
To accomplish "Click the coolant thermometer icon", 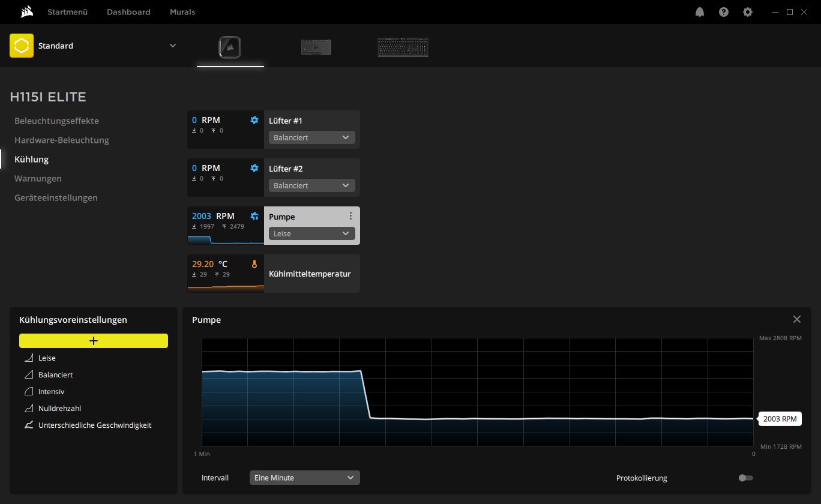I will 254,264.
